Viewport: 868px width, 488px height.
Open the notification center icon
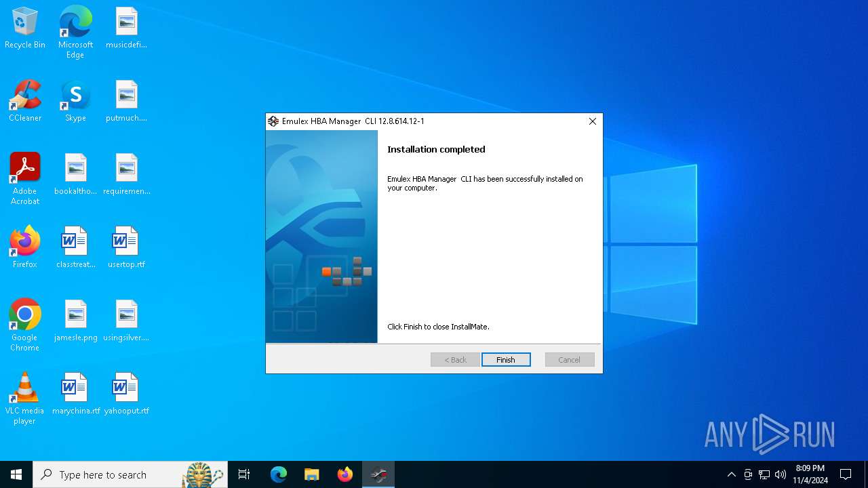(x=846, y=474)
